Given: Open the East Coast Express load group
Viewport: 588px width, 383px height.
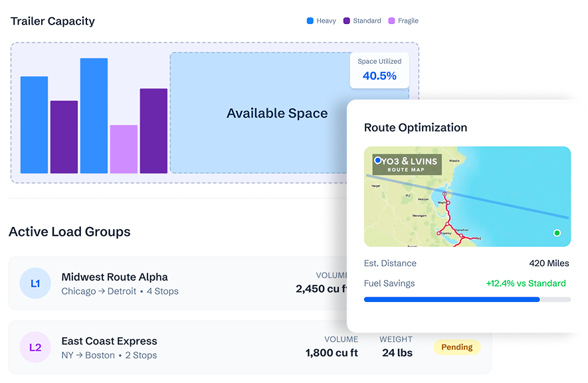Looking at the screenshot, I should 109,341.
